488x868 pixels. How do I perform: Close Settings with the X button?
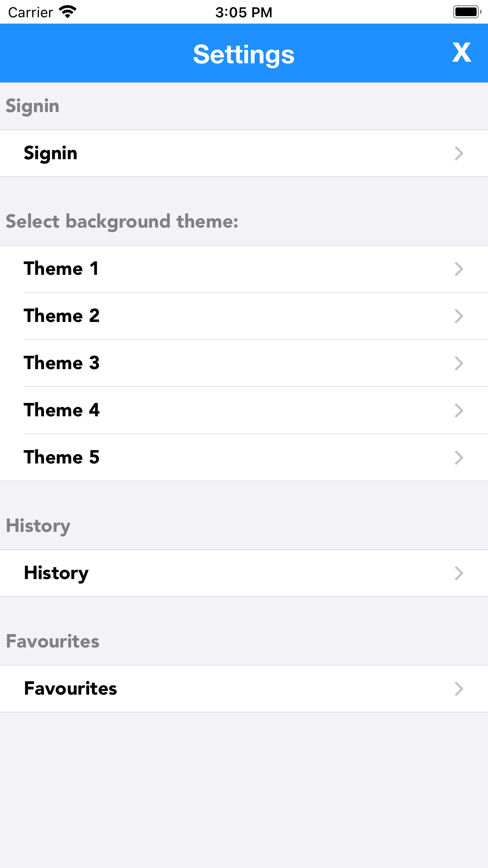click(461, 53)
